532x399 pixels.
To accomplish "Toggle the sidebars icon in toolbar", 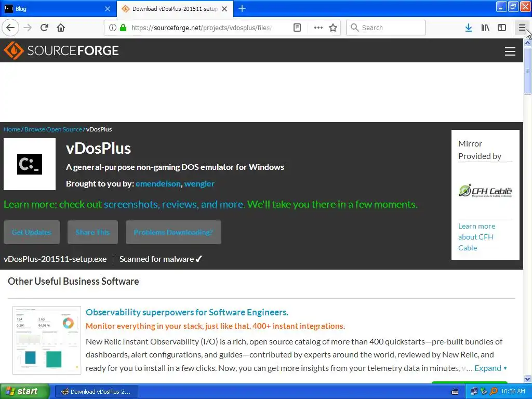I will (502, 28).
